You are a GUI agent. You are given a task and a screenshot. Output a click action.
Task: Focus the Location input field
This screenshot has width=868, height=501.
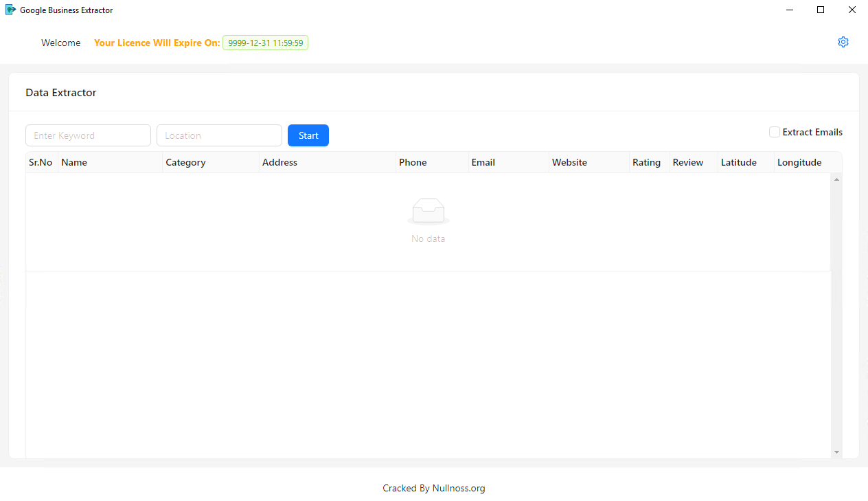click(219, 135)
